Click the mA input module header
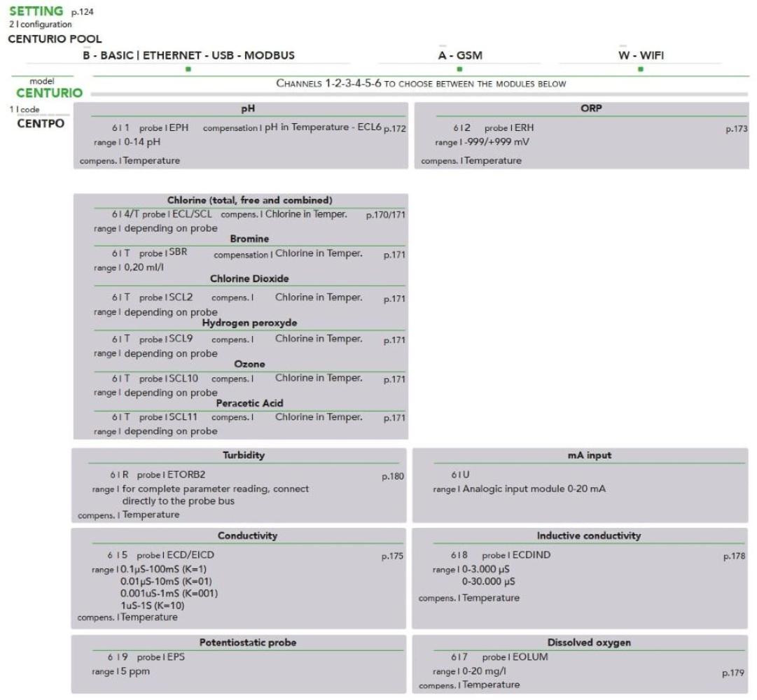The width and height of the screenshot is (757, 700). (590, 455)
